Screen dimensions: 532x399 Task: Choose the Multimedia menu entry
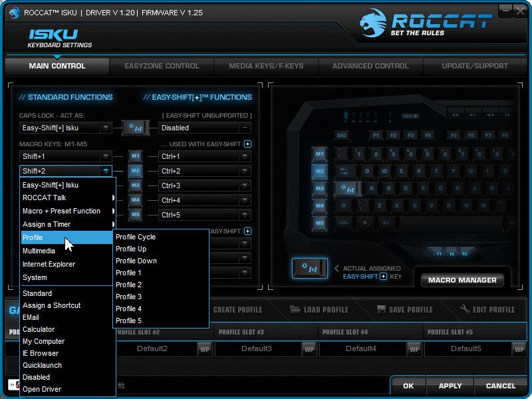pos(68,251)
